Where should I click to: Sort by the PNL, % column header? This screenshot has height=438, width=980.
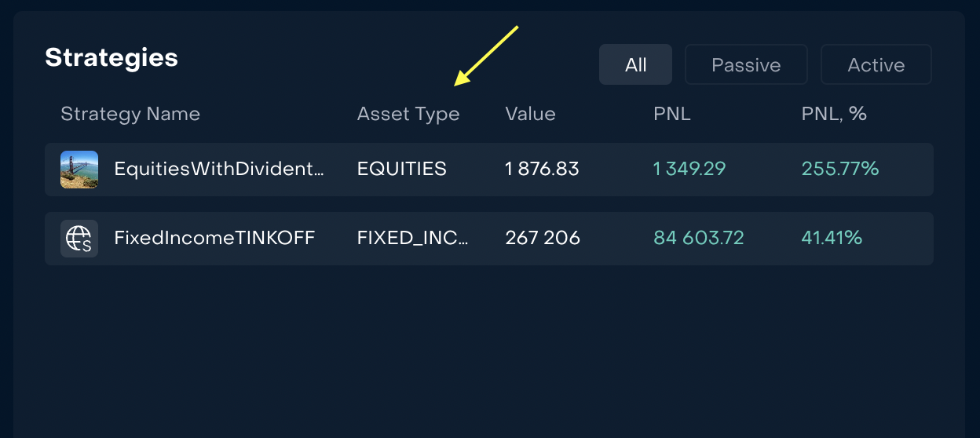click(834, 114)
